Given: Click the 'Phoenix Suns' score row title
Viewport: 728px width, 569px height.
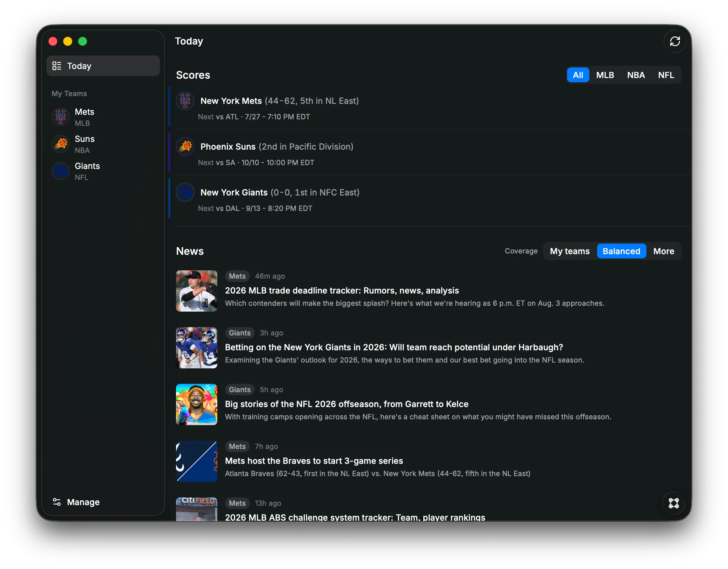Looking at the screenshot, I should coord(228,146).
